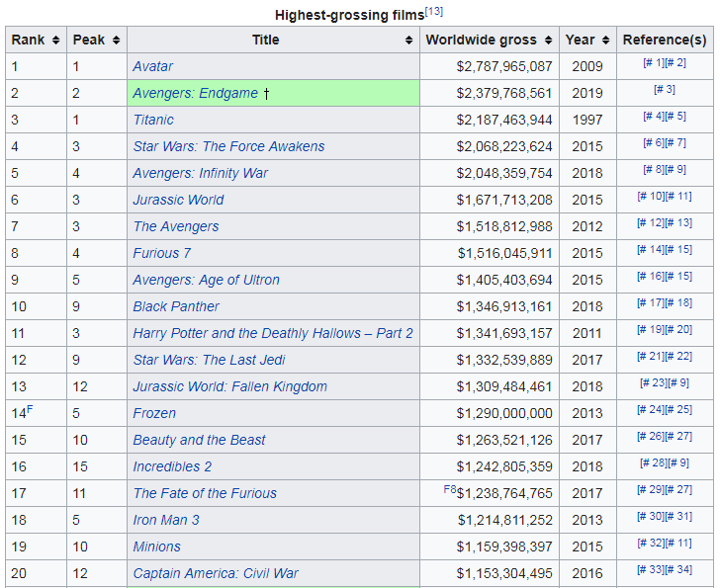Open the Black Panther link
The width and height of the screenshot is (720, 588).
point(176,306)
